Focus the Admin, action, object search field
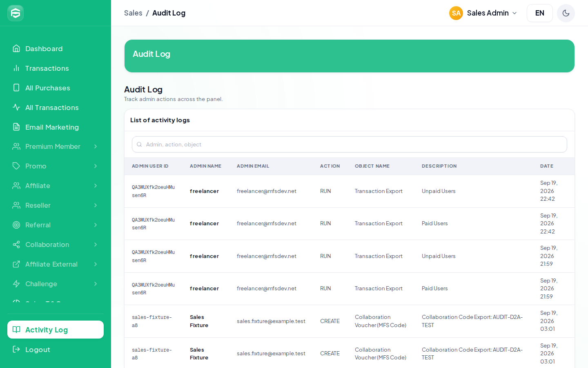Viewport: 588px width, 368px height. [x=350, y=144]
